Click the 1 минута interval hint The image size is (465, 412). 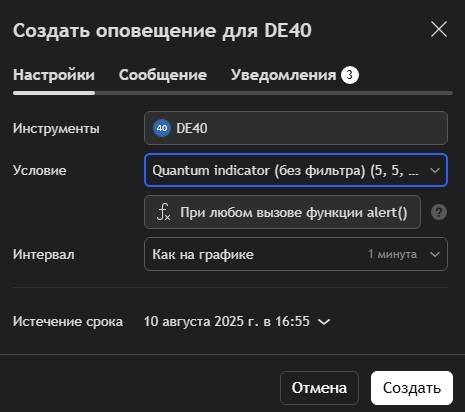click(x=392, y=254)
